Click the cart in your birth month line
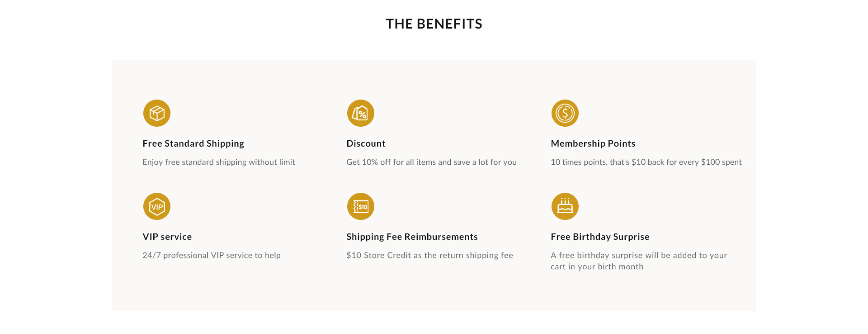 [597, 267]
